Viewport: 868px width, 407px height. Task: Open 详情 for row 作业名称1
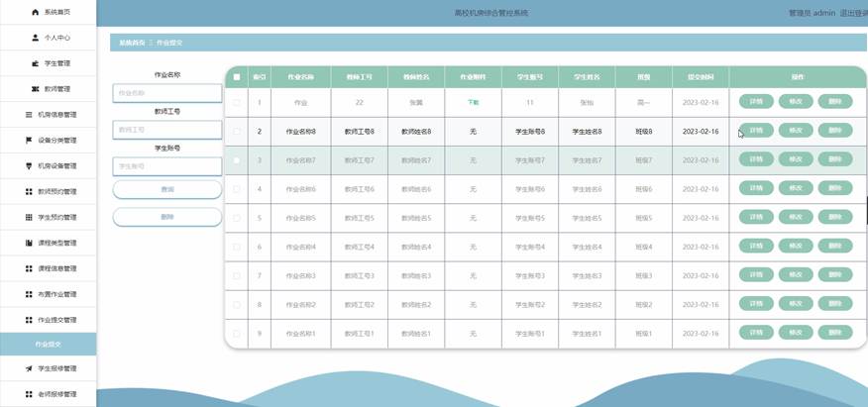coord(756,333)
